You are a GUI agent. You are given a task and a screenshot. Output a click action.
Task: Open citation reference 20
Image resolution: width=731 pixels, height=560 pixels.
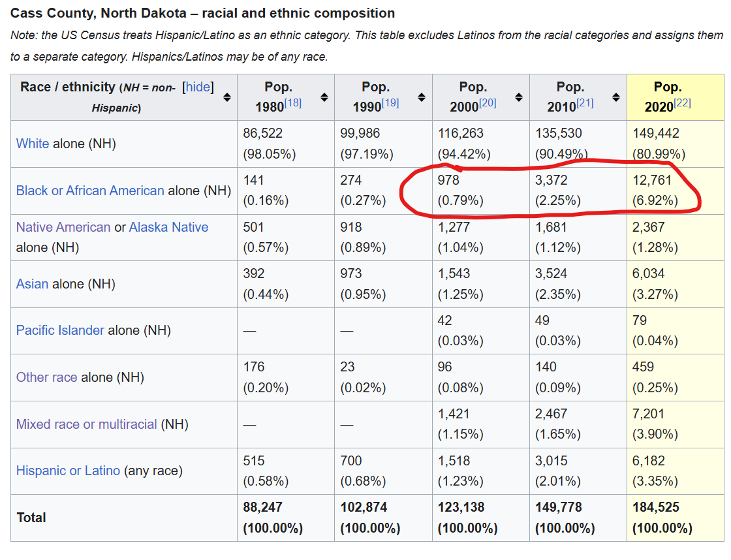[488, 102]
